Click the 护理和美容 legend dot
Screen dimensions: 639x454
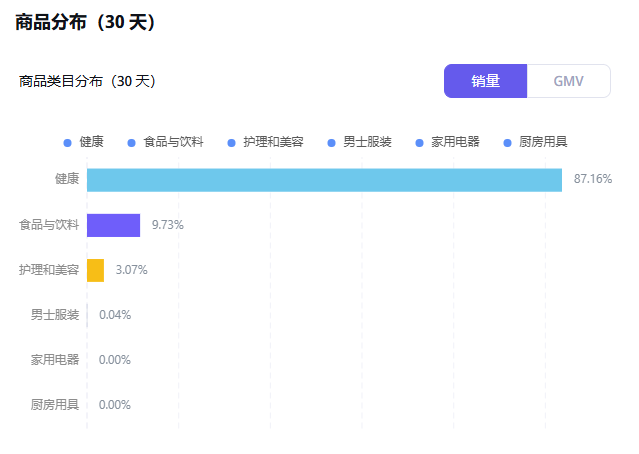[231, 143]
